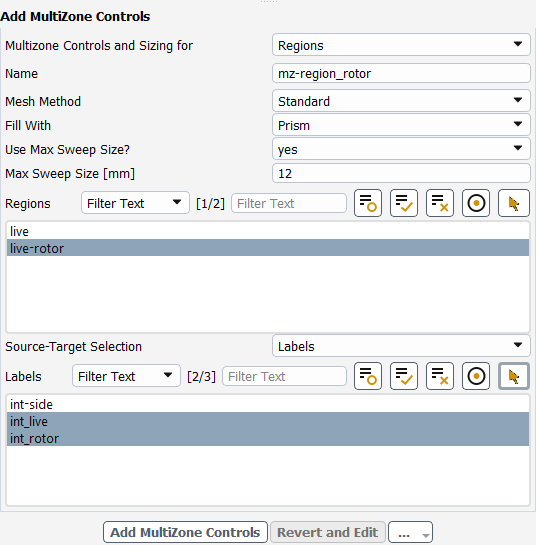The height and width of the screenshot is (545, 537).
Task: Click the circle target icon in Regions row
Action: point(476,203)
